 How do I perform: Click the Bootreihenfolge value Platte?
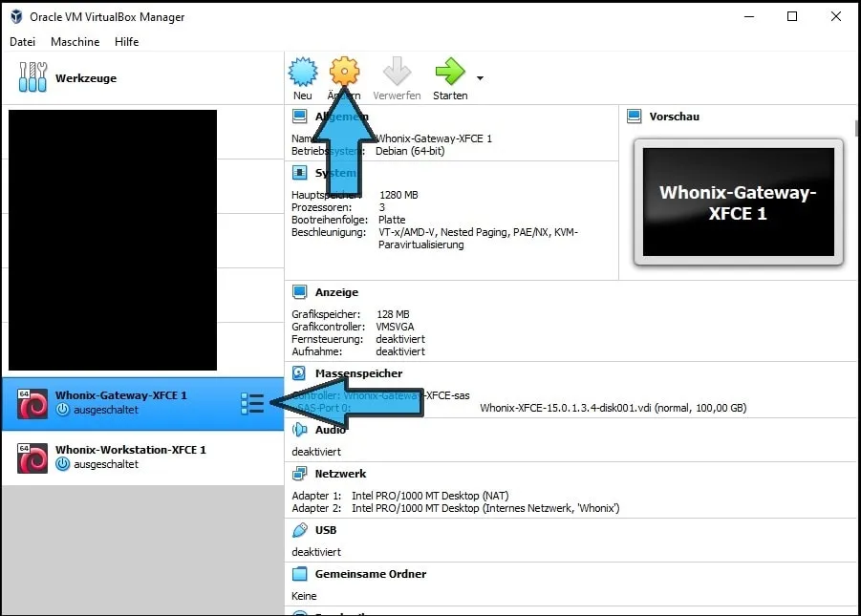pyautogui.click(x=392, y=220)
